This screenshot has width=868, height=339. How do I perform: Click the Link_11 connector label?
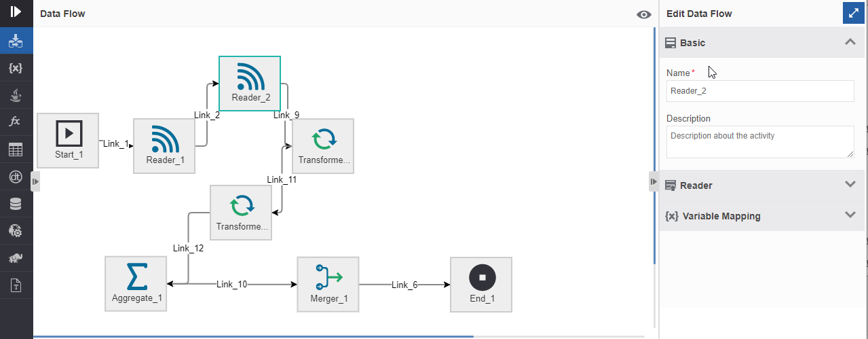(282, 179)
